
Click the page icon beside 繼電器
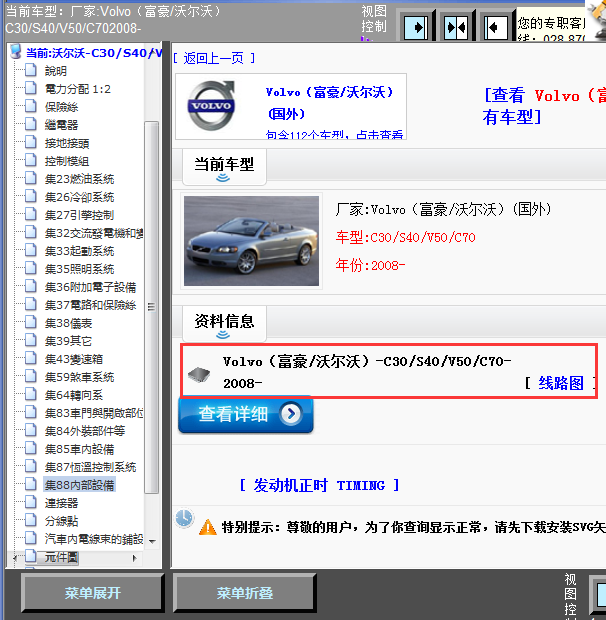click(x=31, y=124)
